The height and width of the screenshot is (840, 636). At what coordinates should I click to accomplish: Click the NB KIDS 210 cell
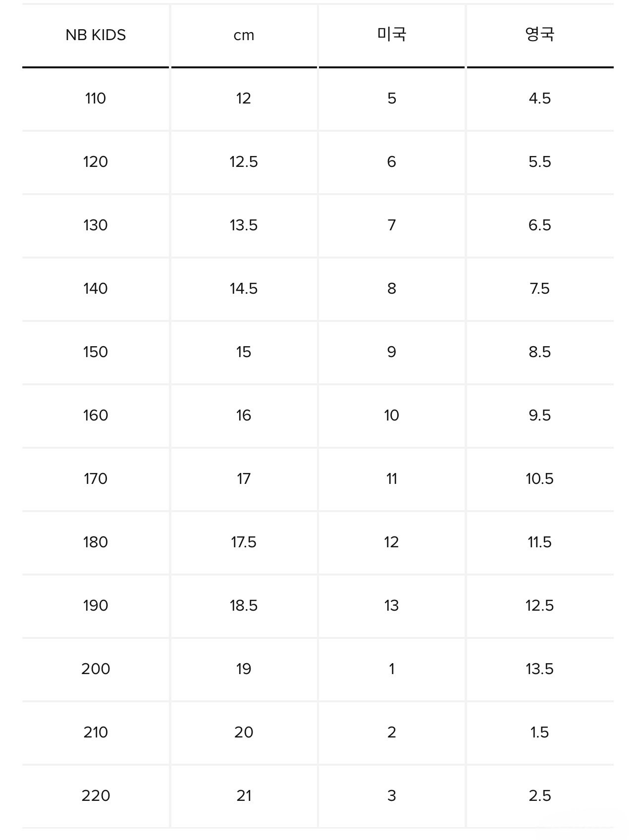pos(96,733)
